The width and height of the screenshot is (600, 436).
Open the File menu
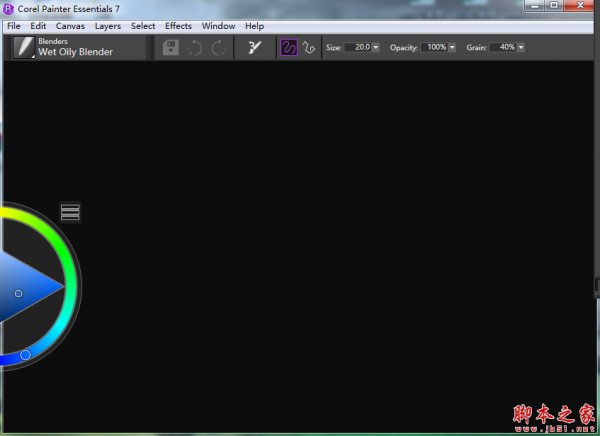click(14, 26)
